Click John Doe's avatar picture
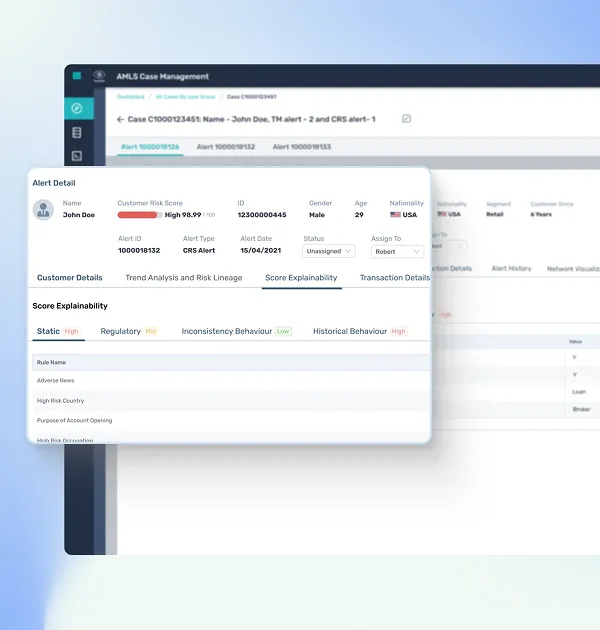This screenshot has width=600, height=630. click(43, 210)
